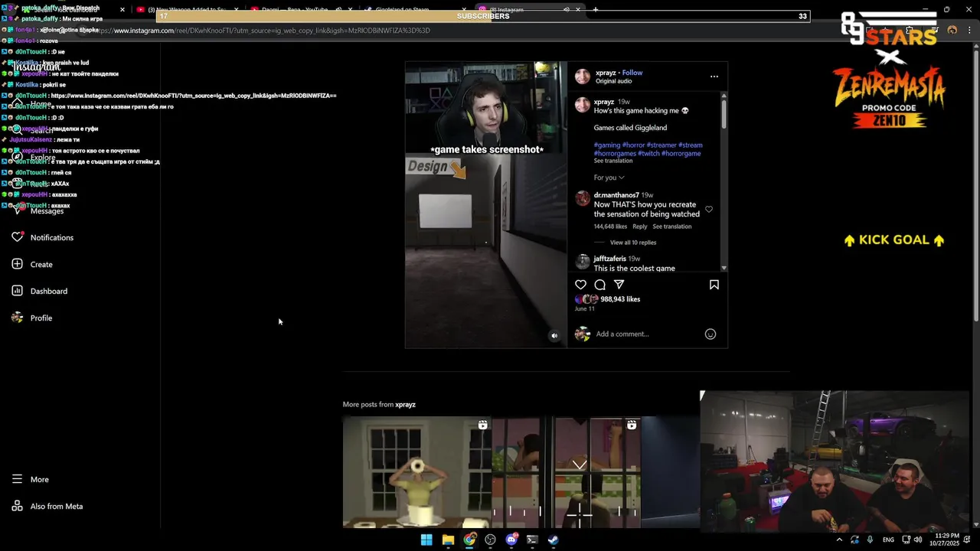This screenshot has width=980, height=551.
Task: Open the Windows Start menu
Action: coord(426,540)
